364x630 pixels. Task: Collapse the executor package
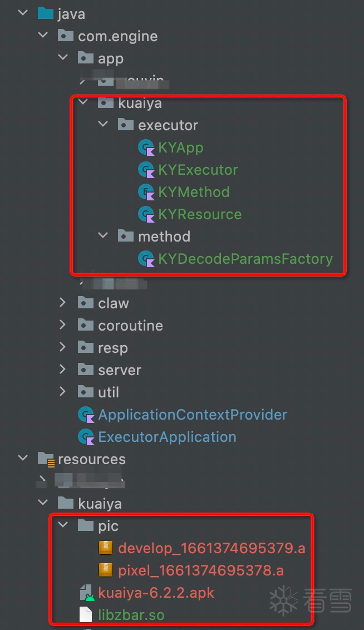[103, 125]
